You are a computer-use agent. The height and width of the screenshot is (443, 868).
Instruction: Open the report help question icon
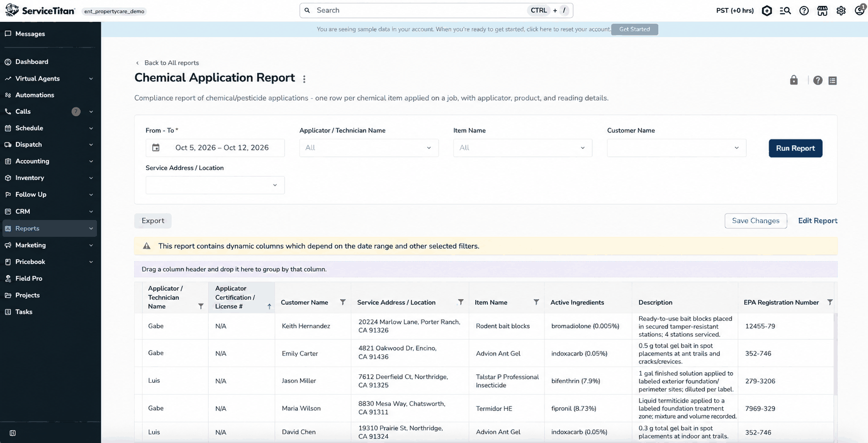click(818, 80)
